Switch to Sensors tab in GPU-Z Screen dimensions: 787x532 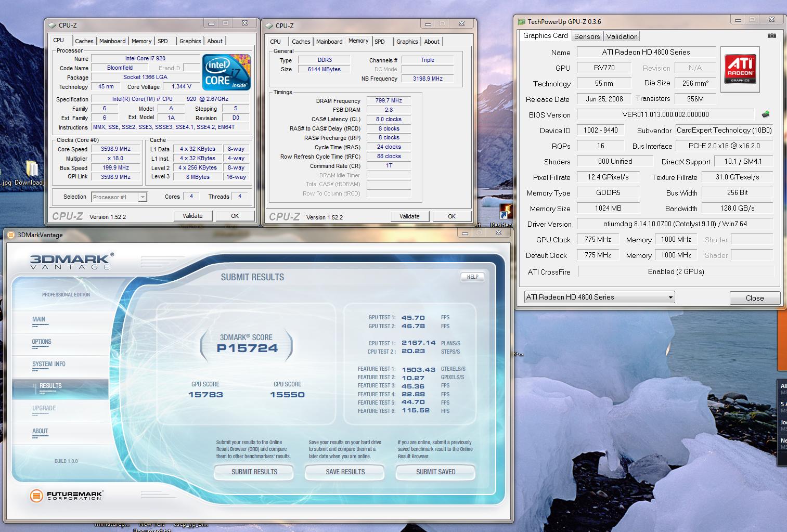587,36
